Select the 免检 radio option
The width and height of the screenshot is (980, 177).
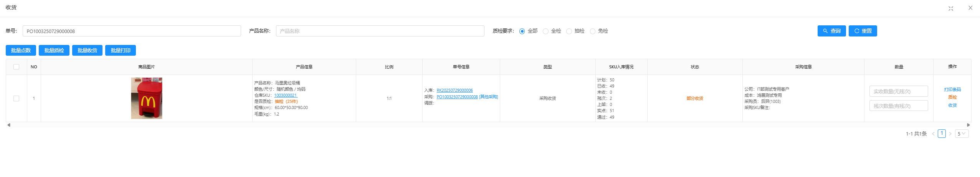tap(592, 31)
